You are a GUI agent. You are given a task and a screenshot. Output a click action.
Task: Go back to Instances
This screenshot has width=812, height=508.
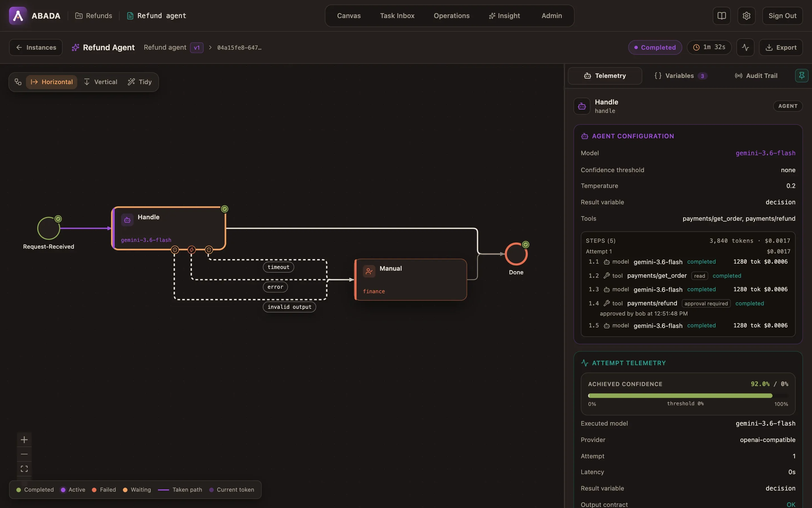36,47
